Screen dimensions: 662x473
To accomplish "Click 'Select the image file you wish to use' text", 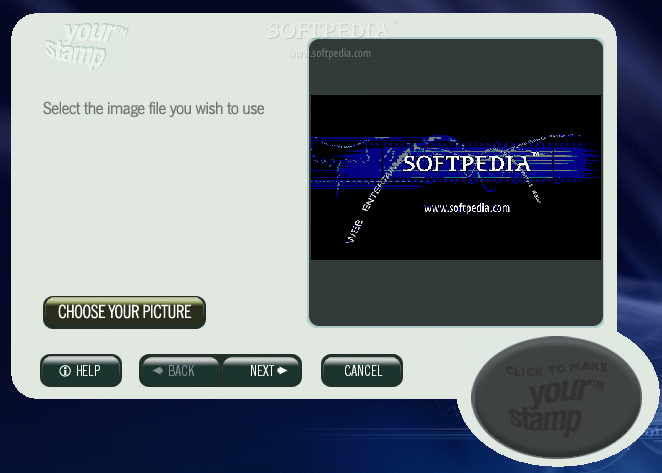I will pyautogui.click(x=154, y=109).
